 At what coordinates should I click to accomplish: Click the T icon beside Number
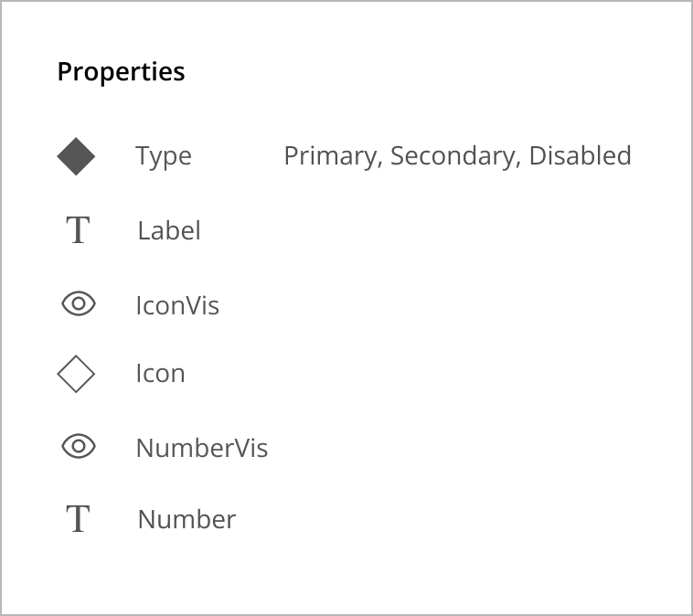(79, 518)
